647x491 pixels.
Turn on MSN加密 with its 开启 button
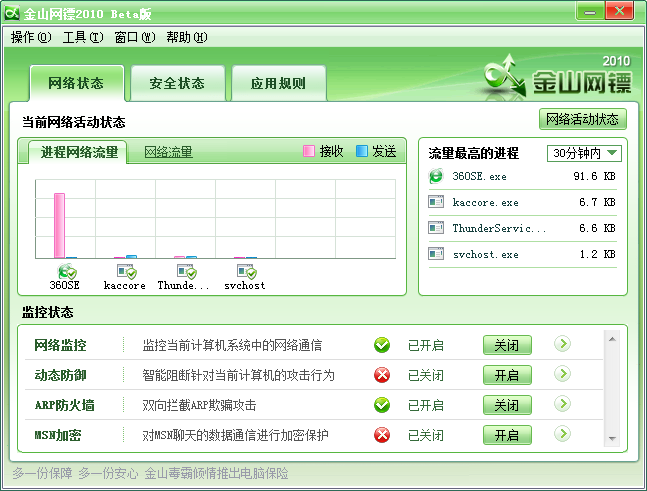(x=507, y=435)
